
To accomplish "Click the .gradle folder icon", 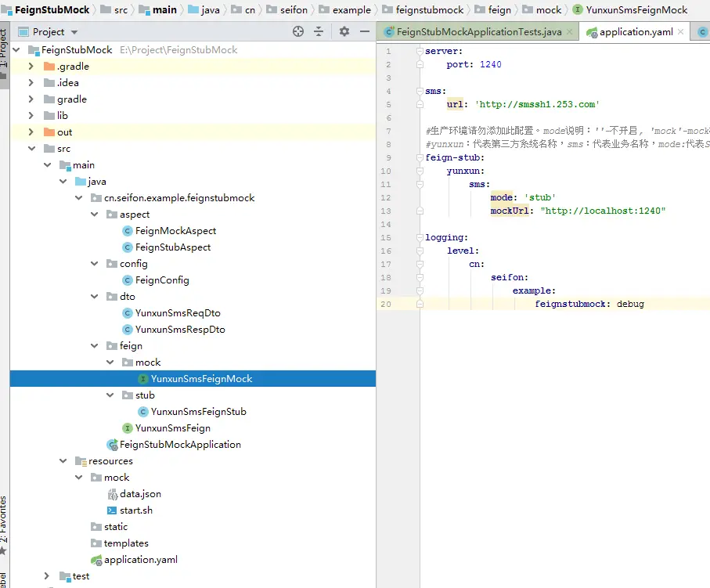I will pyautogui.click(x=49, y=67).
